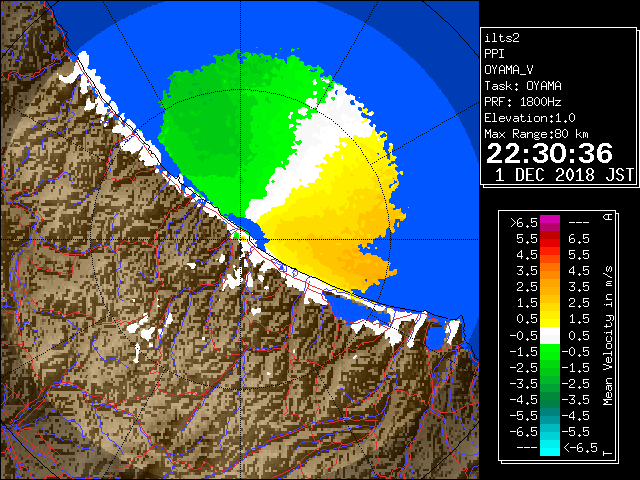This screenshot has height=480, width=640.
Task: Click the red swatch near 5.5 in legend
Action: [550, 240]
